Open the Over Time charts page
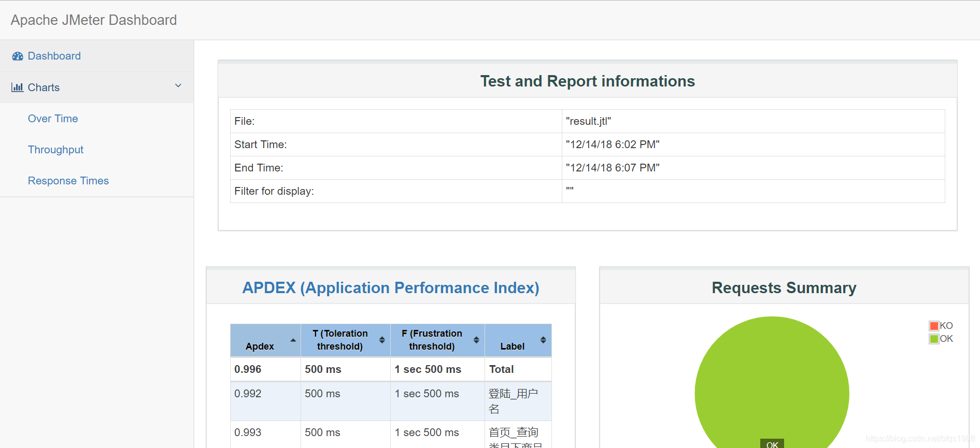Screen dimensions: 980x448 point(53,119)
